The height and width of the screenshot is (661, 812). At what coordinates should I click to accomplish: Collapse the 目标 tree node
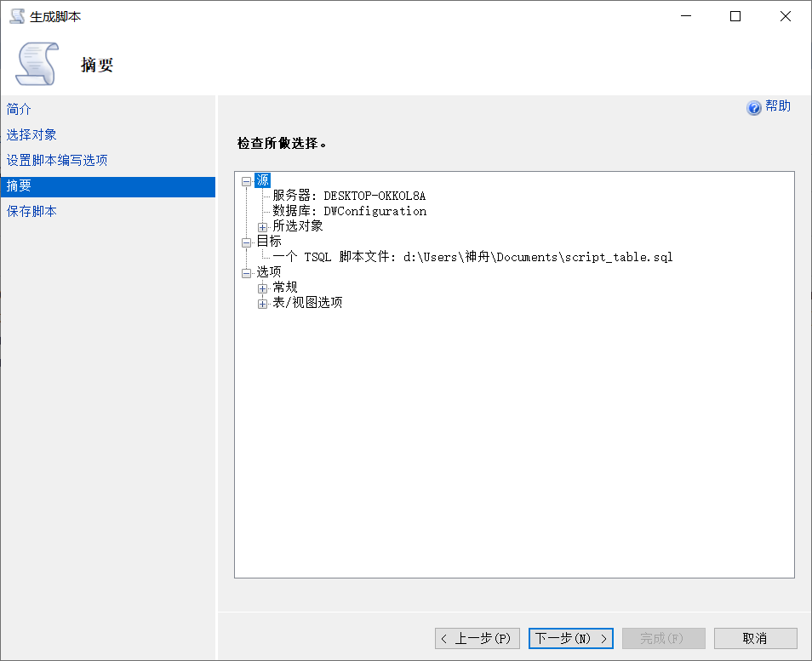(x=247, y=242)
